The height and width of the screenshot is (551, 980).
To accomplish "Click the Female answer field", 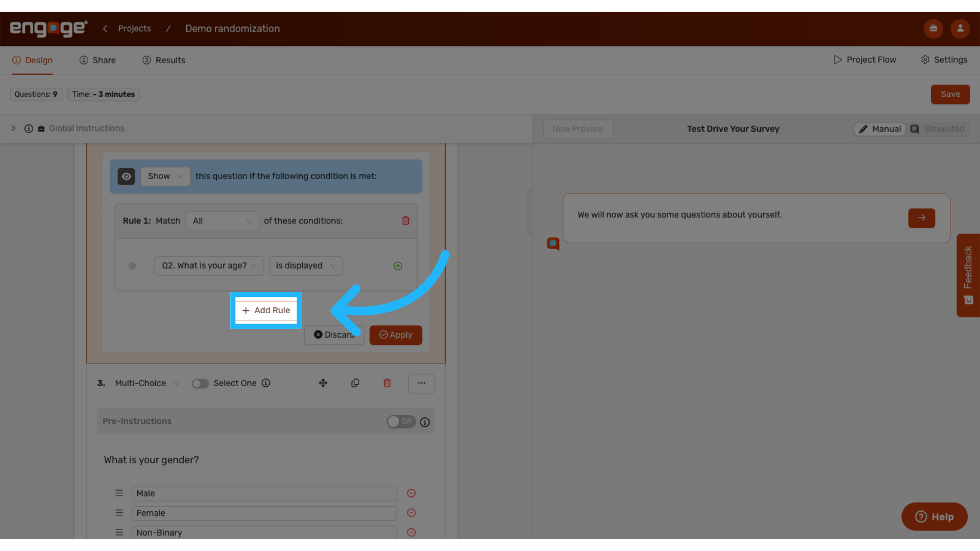I will coord(264,513).
